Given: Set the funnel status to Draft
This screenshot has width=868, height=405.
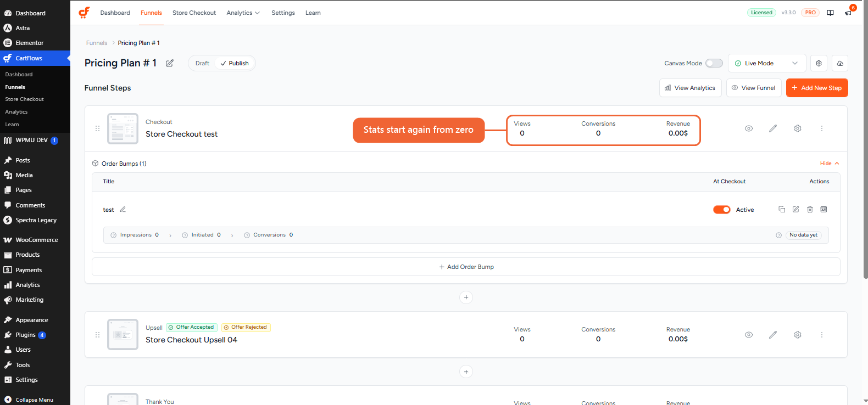Looking at the screenshot, I should point(202,63).
